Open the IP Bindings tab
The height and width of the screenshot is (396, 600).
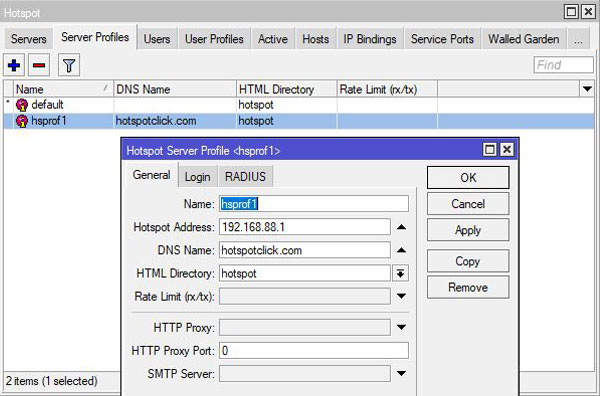(370, 39)
